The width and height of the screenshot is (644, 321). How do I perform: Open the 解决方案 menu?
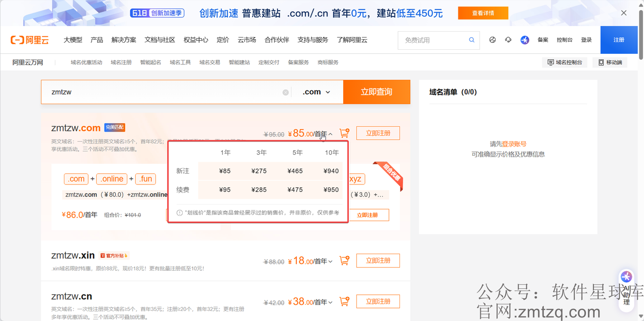point(124,40)
